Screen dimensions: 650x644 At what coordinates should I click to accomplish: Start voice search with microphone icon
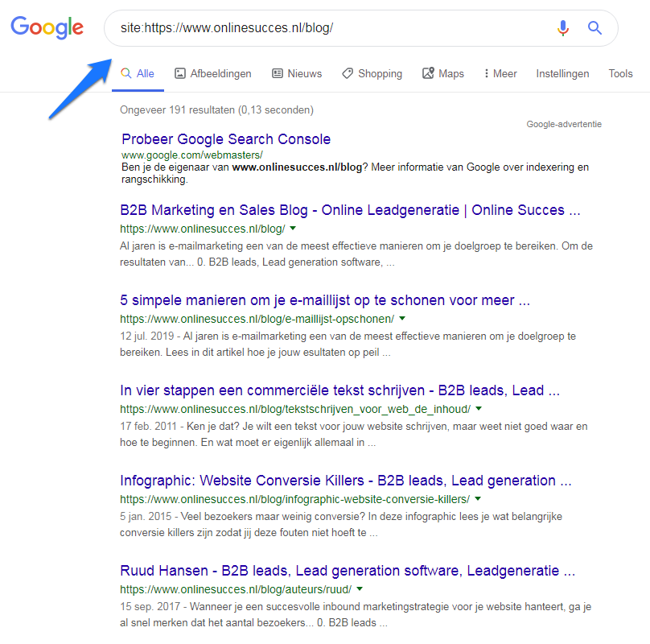click(x=562, y=28)
